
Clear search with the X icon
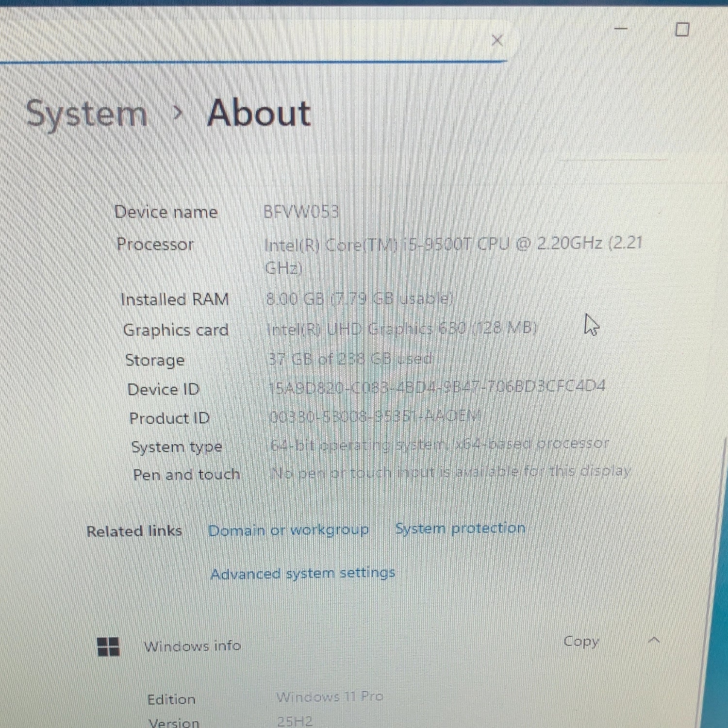(x=497, y=40)
